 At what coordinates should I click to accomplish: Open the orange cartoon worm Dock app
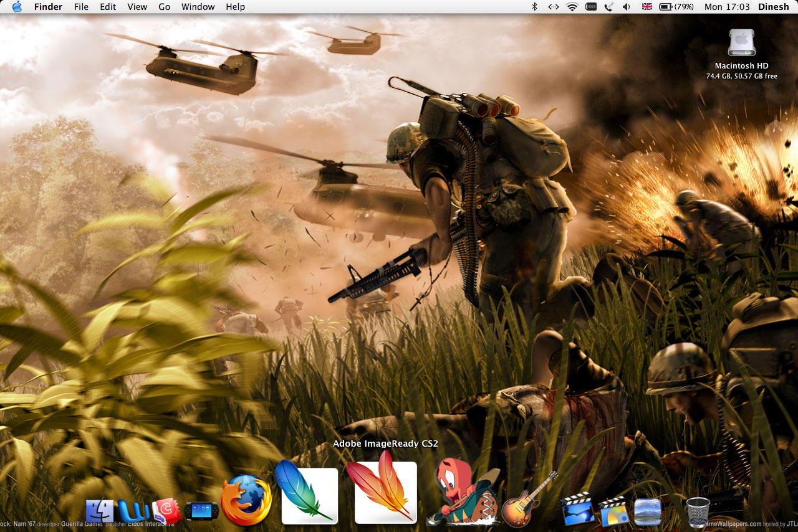coord(462,492)
